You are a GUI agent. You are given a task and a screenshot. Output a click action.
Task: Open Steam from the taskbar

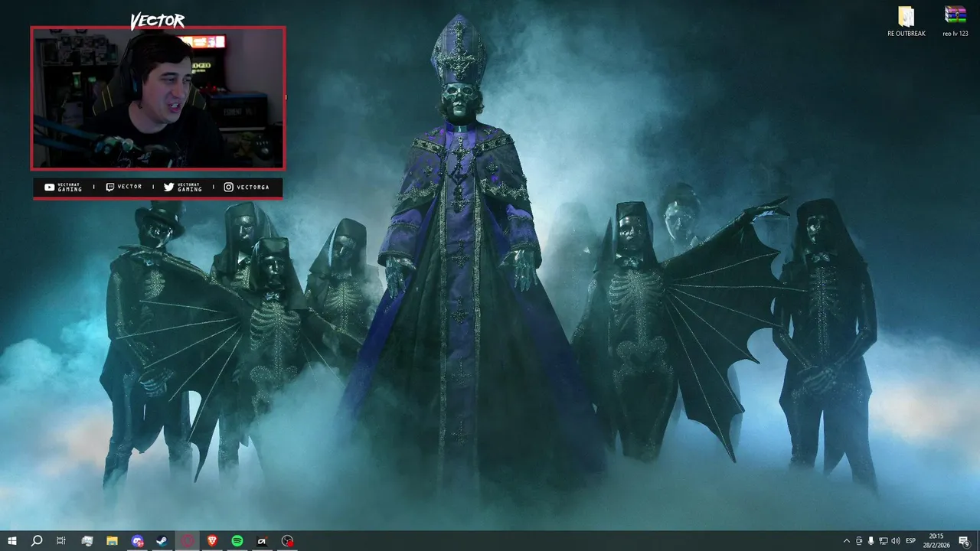(162, 541)
